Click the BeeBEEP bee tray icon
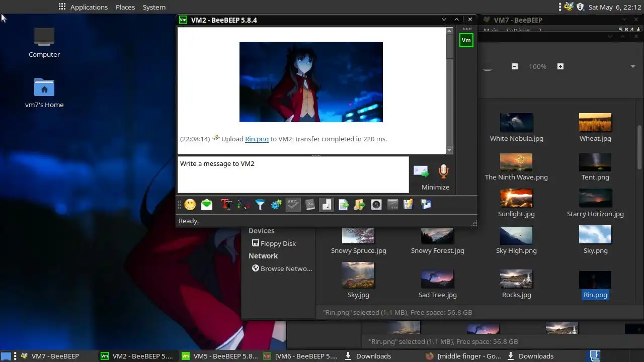The height and width of the screenshot is (362, 644). tap(569, 7)
